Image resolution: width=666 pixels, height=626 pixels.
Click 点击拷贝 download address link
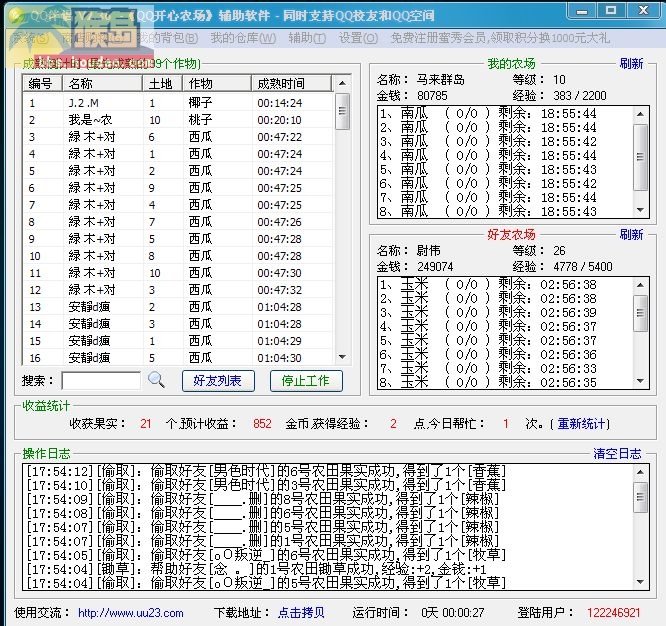(x=301, y=612)
